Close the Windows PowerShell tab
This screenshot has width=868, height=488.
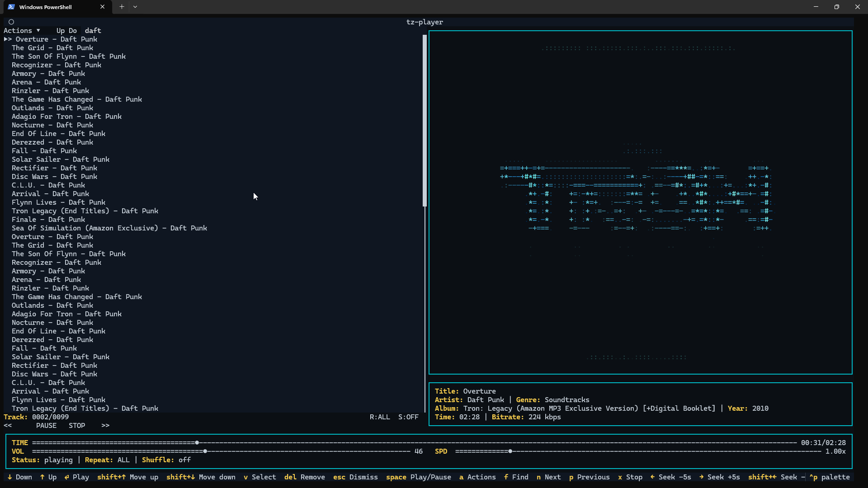click(102, 7)
